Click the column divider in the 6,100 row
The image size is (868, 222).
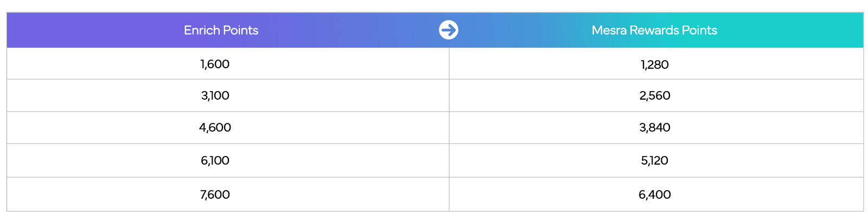point(449,160)
